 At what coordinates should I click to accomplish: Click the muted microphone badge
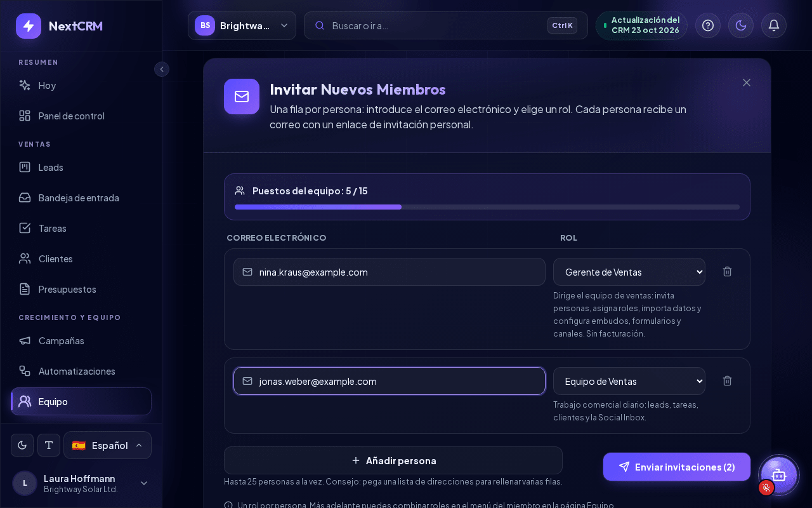point(766,488)
